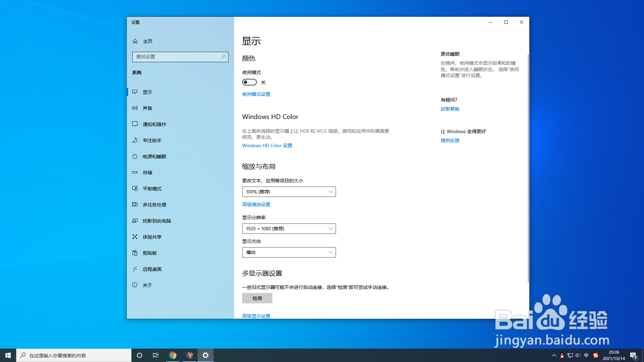Open the About info icon
Screen dimensions: 644x362
[x=135, y=285]
